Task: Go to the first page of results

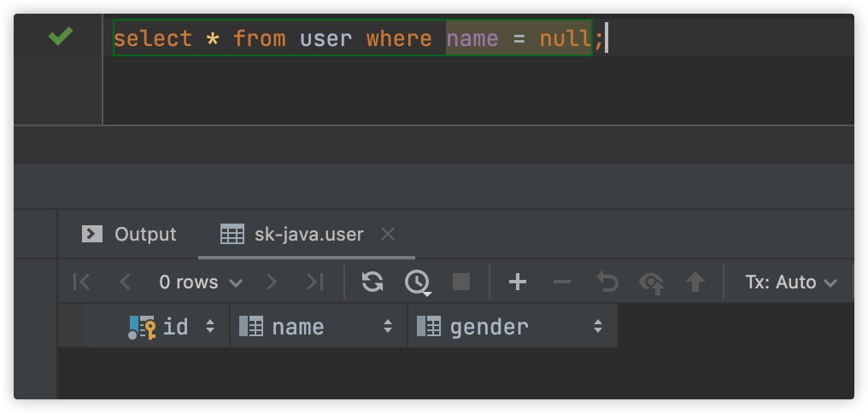Action: click(81, 282)
